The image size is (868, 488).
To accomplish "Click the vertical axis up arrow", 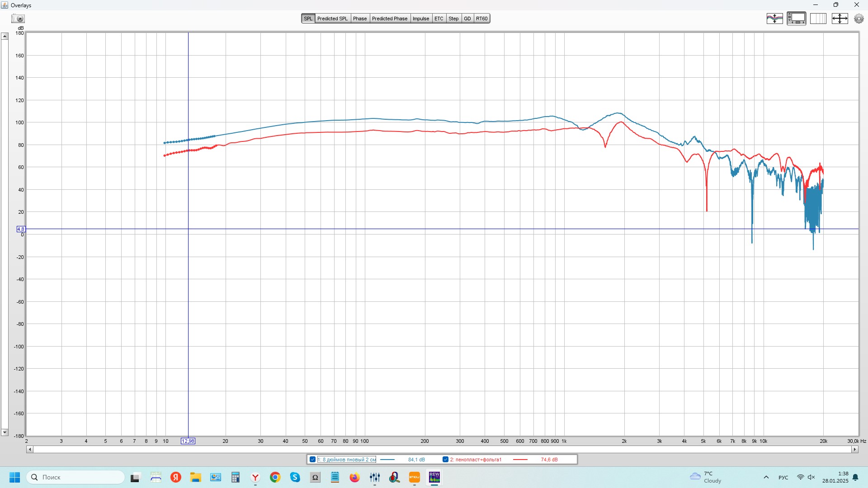I will [5, 36].
